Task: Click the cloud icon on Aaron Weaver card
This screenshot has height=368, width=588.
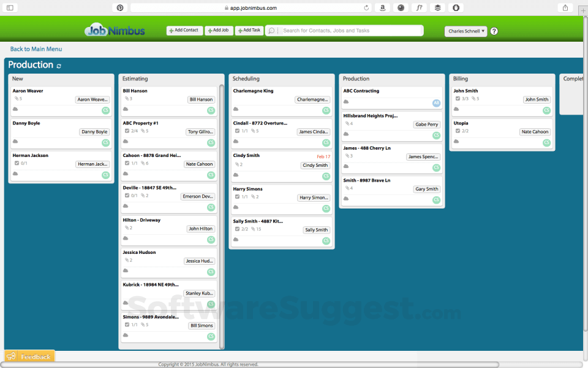Action: coord(15,109)
